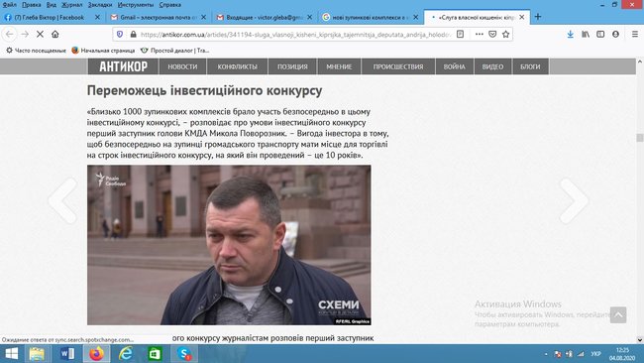Viewport: 644px width, 363px height.
Task: Open the Журнал menu
Action: [x=72, y=5]
